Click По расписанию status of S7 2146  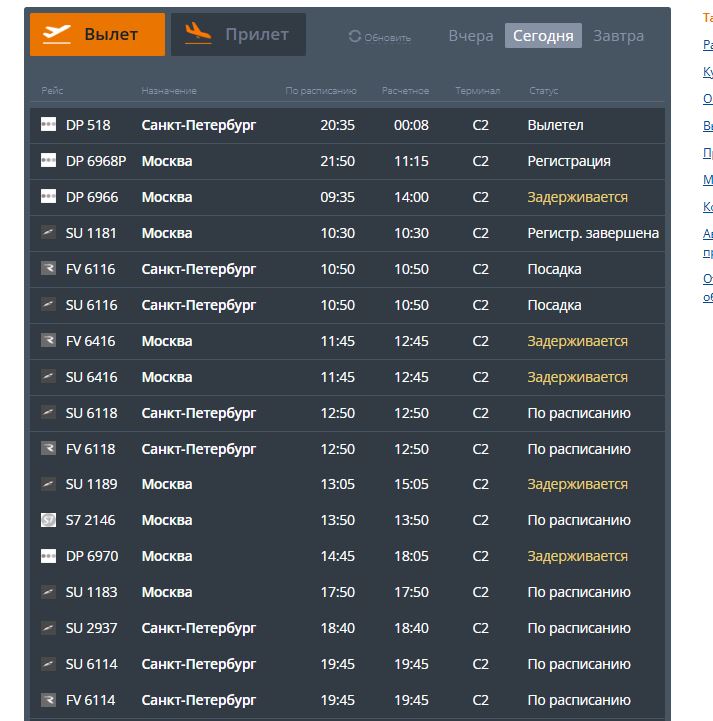(x=579, y=520)
